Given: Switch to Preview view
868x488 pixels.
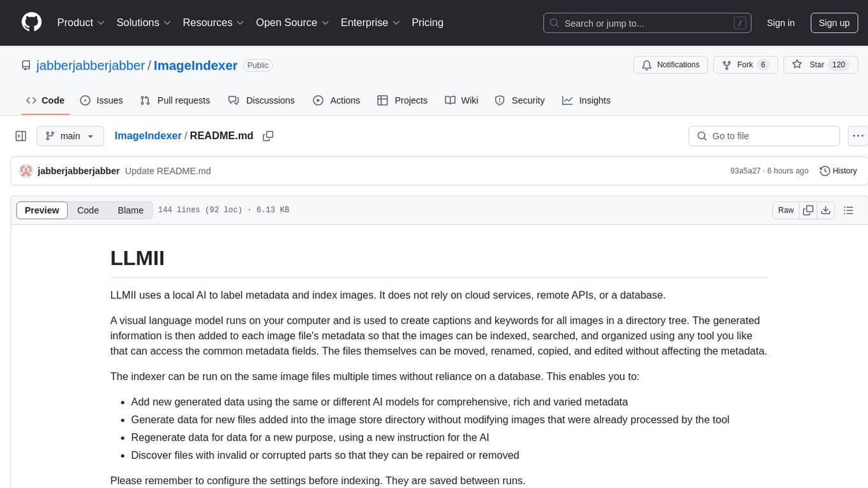Looking at the screenshot, I should point(42,210).
